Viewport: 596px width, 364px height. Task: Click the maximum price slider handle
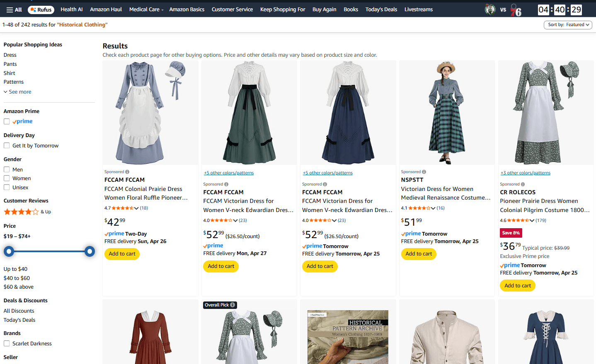[x=90, y=251]
